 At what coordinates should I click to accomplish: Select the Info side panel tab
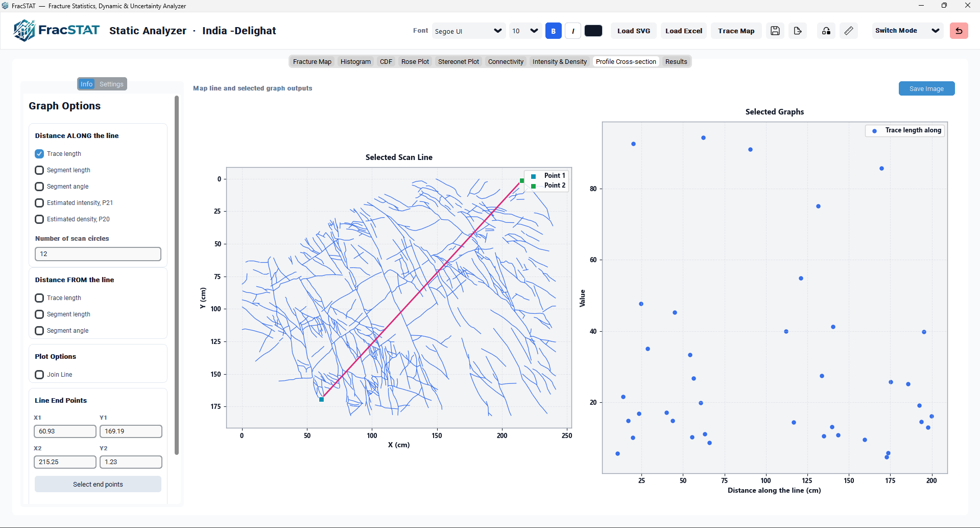tap(86, 84)
